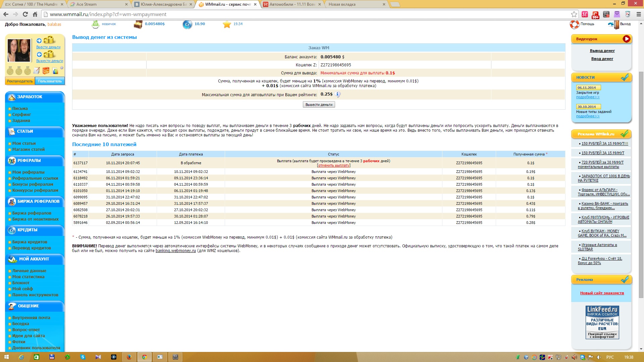
Task: Click the user avatar photo
Action: tap(19, 50)
